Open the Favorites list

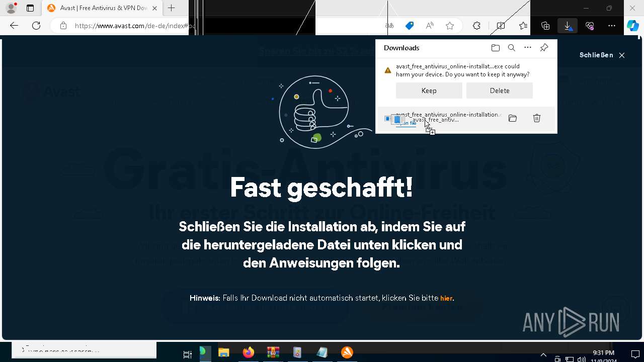point(523,26)
